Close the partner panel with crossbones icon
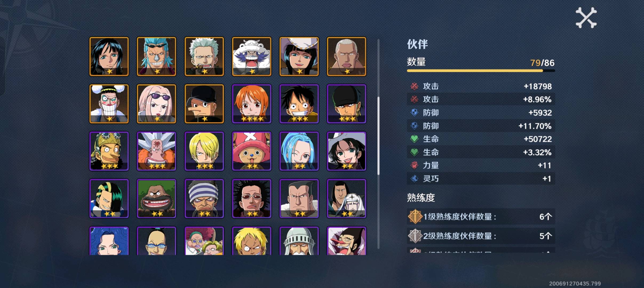The height and width of the screenshot is (288, 644). pyautogui.click(x=586, y=18)
